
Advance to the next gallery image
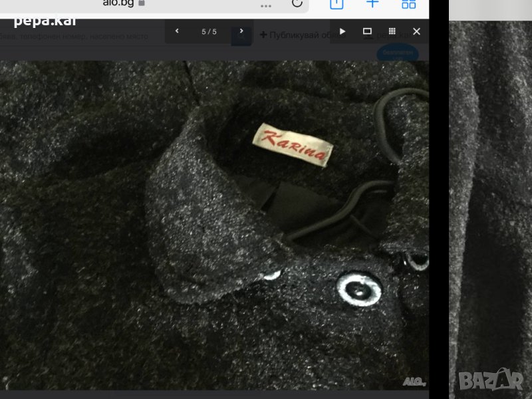(x=242, y=31)
